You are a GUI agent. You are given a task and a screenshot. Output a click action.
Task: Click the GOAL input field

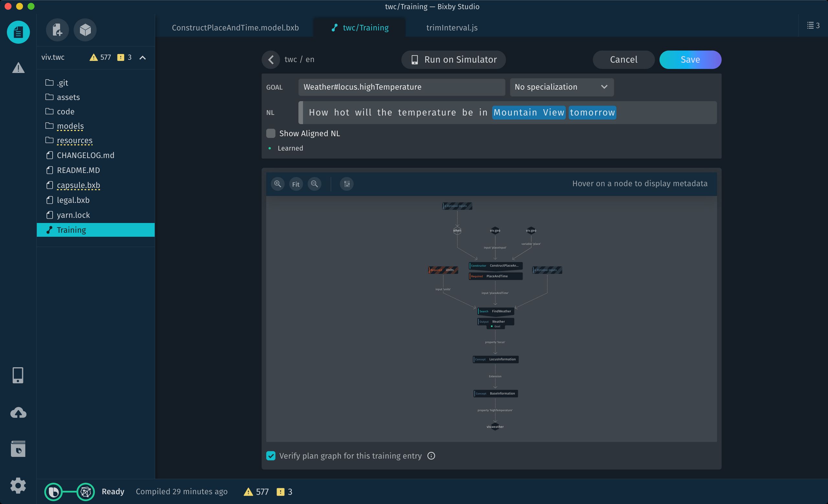[x=402, y=87]
